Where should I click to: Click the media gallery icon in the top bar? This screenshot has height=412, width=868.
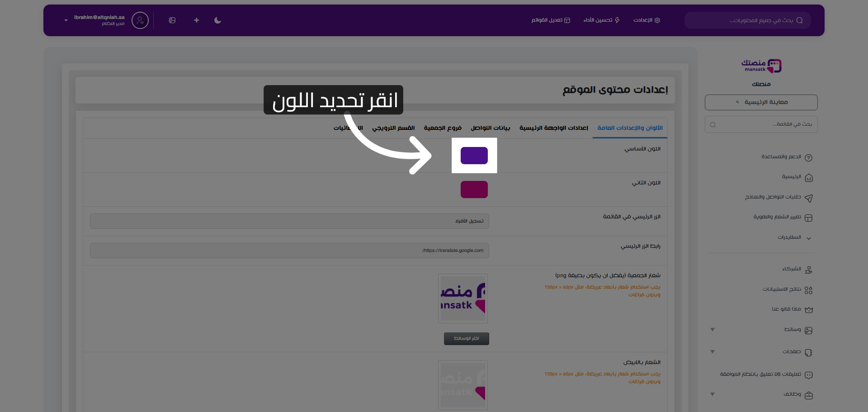tap(172, 20)
